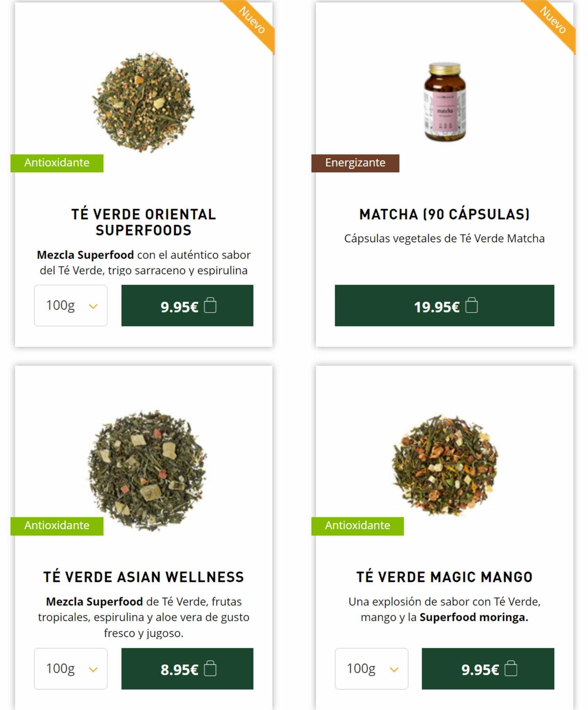Click shopping bag icon on Matcha capsules price

pyautogui.click(x=471, y=305)
